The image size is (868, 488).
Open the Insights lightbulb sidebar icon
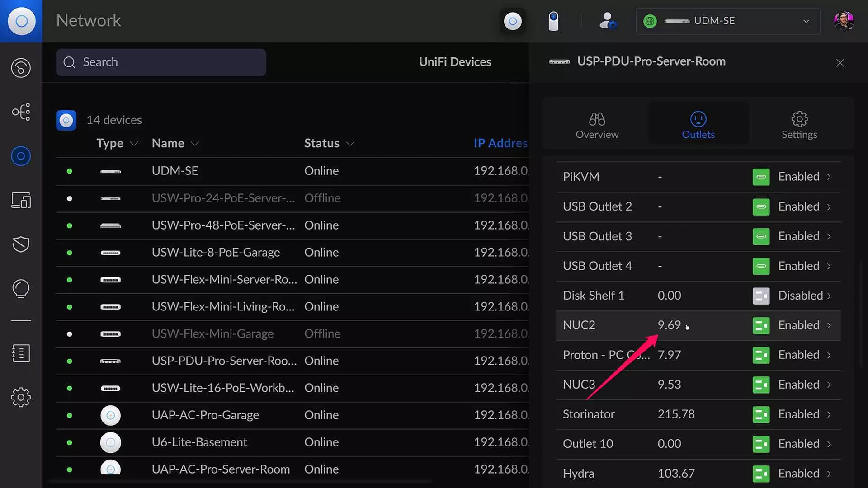21,288
